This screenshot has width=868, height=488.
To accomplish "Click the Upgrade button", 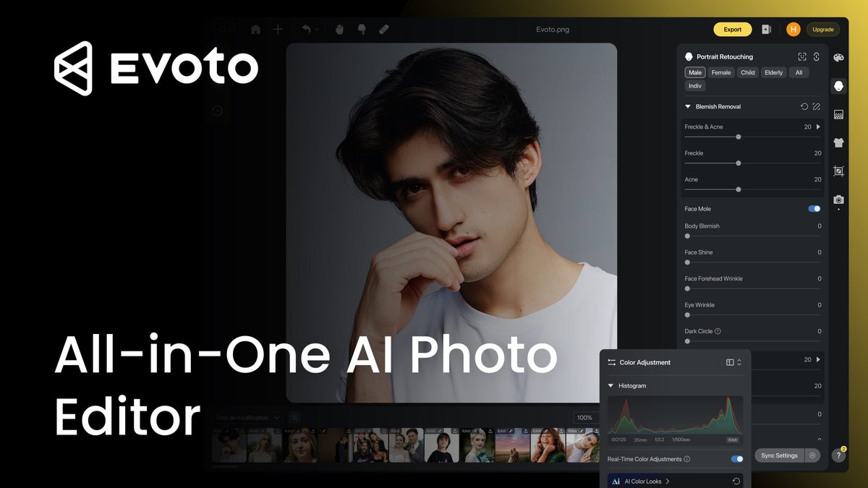I will pos(822,29).
